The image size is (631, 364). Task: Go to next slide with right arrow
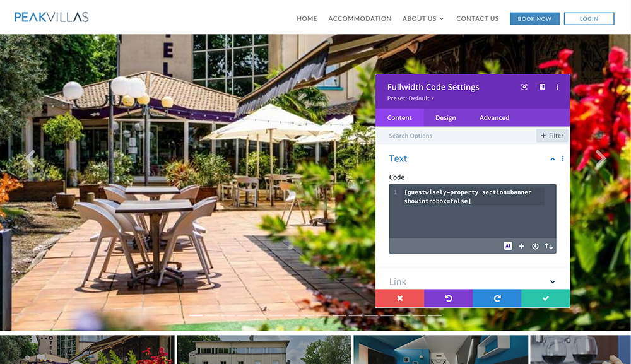(600, 159)
